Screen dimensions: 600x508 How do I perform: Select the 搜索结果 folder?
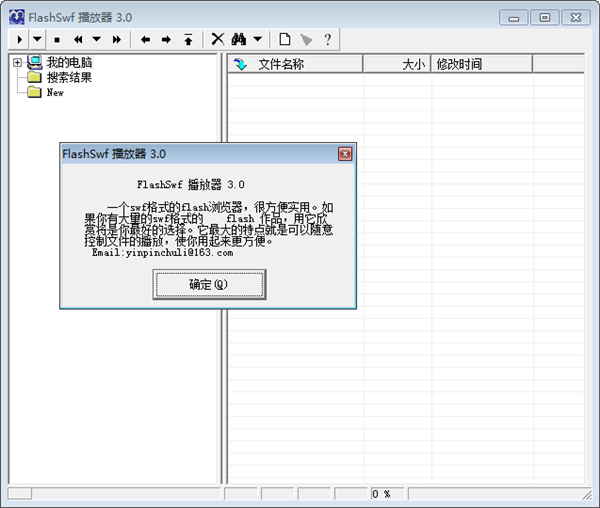point(69,78)
